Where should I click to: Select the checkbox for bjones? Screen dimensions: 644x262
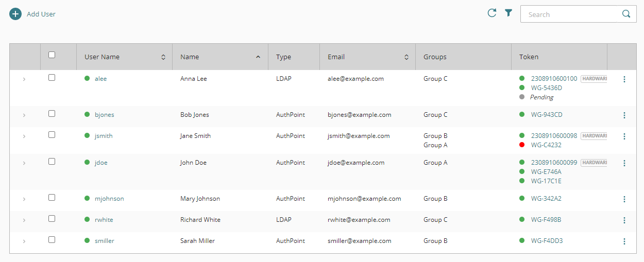(52, 114)
